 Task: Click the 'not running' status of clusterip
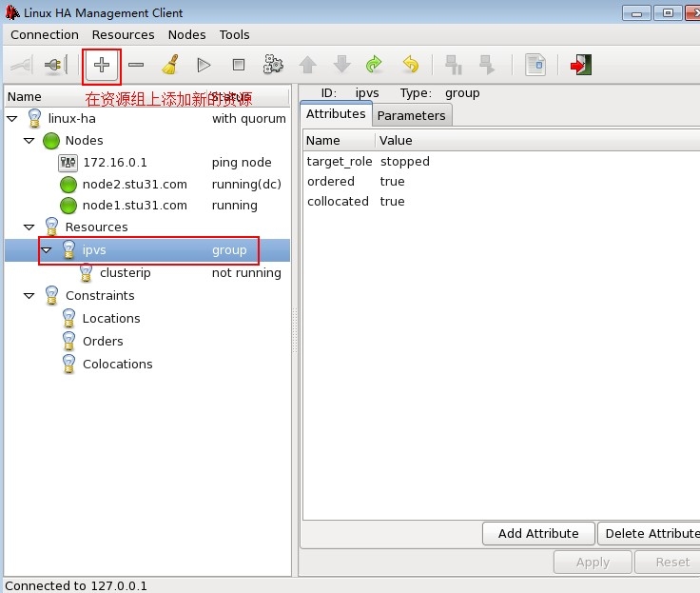coord(246,273)
